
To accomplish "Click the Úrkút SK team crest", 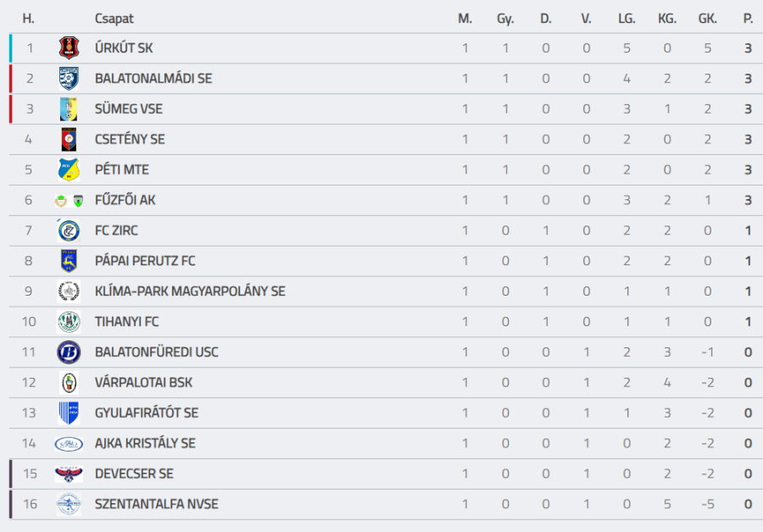I will pos(69,48).
